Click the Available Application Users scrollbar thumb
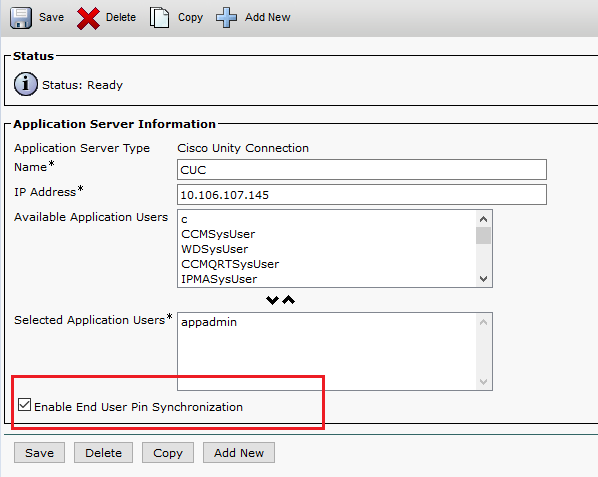 coord(483,235)
